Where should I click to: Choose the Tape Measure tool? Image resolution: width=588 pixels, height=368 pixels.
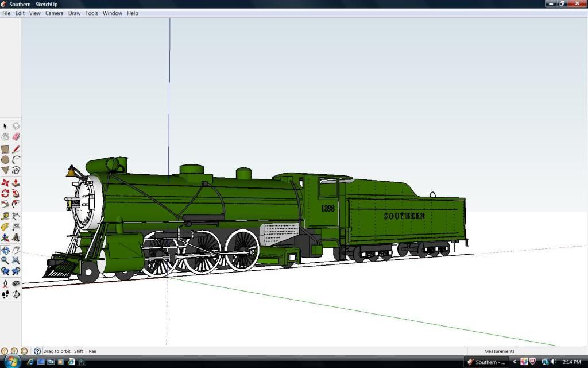point(5,216)
